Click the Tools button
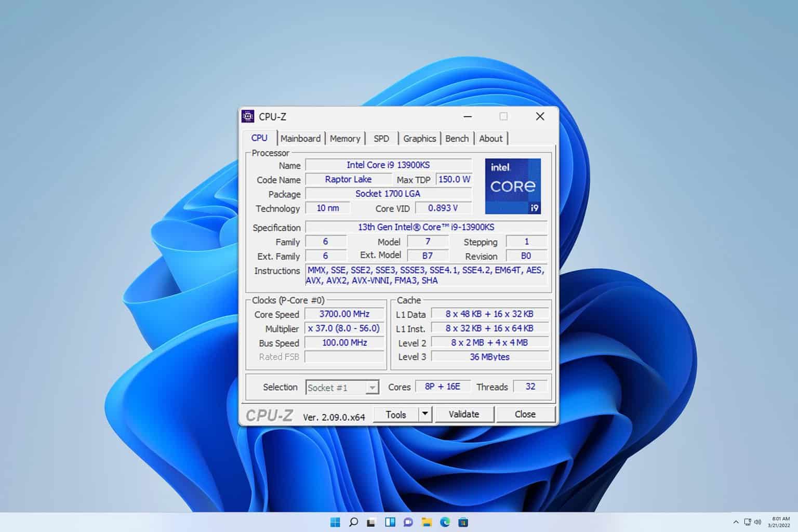The image size is (798, 532). 396,414
